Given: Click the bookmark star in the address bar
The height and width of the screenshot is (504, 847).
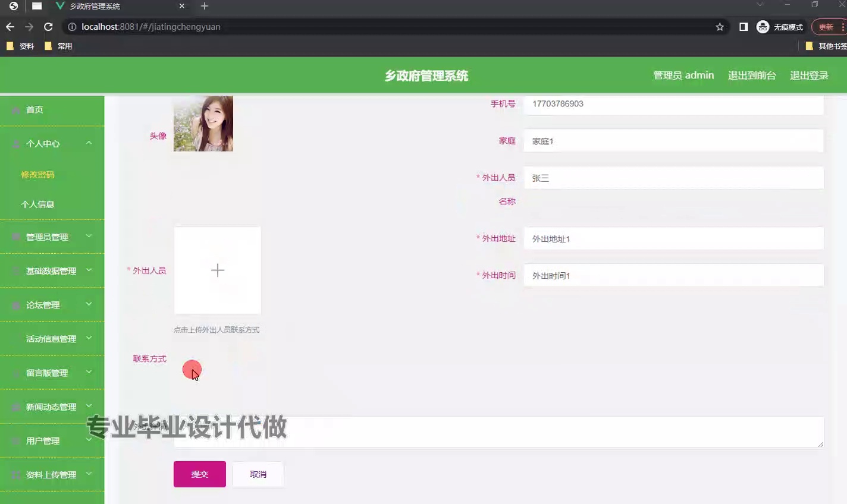Looking at the screenshot, I should (719, 27).
